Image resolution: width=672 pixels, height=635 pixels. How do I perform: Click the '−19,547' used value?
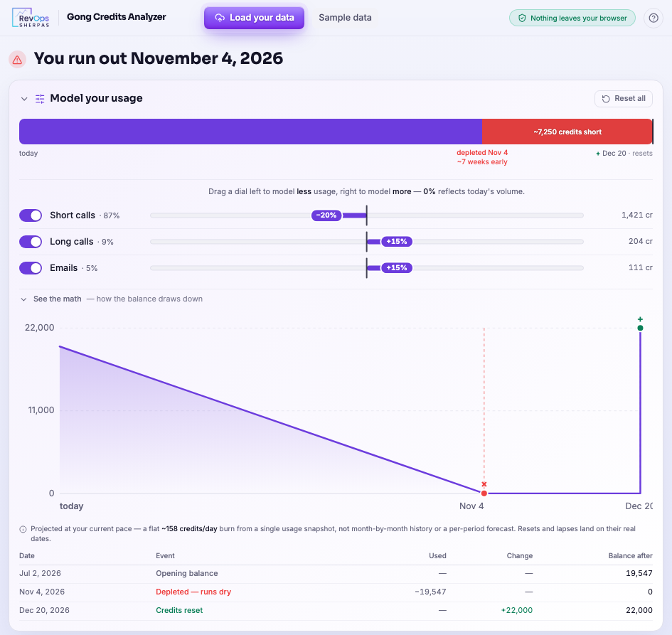[430, 592]
